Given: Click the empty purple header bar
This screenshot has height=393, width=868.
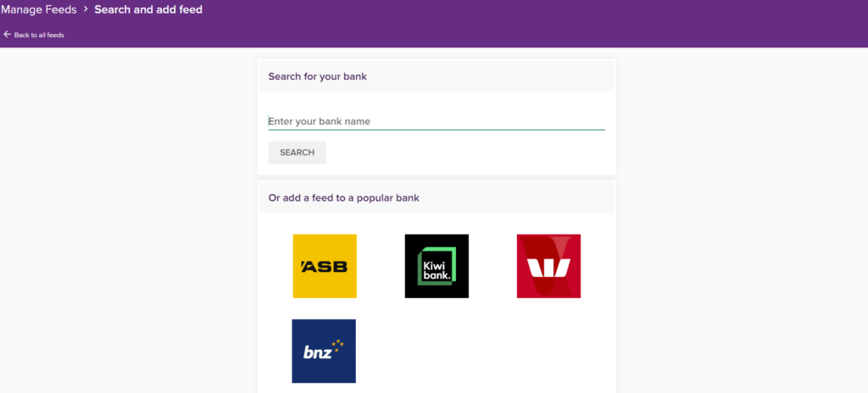Looking at the screenshot, I should [531, 23].
